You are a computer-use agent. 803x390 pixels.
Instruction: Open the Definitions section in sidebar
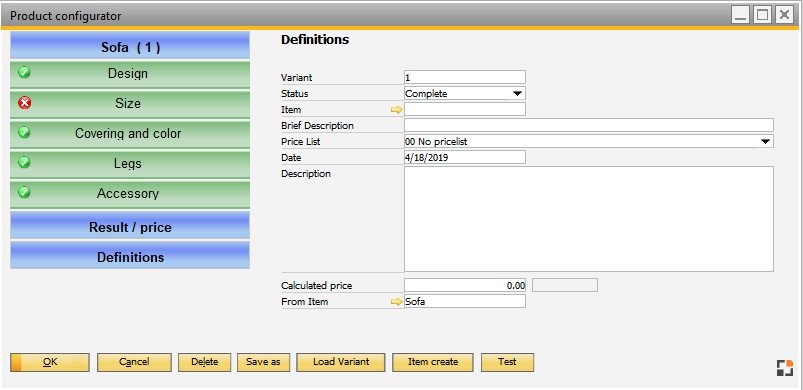(130, 255)
